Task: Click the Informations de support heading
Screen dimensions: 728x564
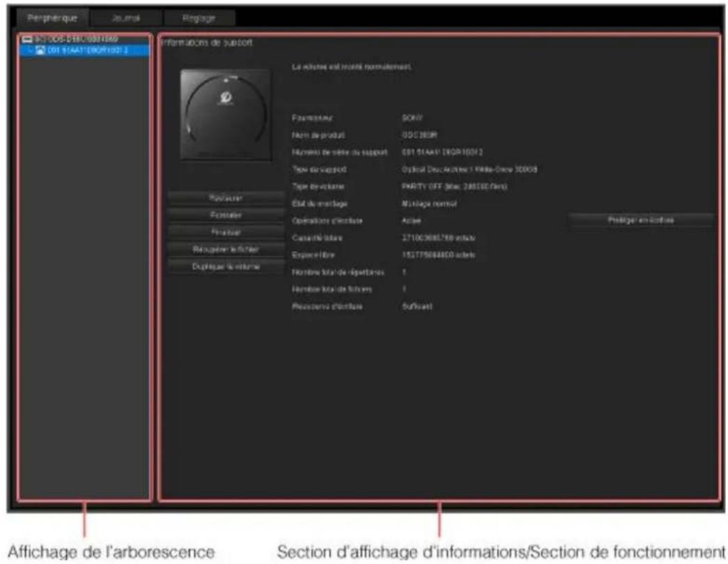Action: 207,43
